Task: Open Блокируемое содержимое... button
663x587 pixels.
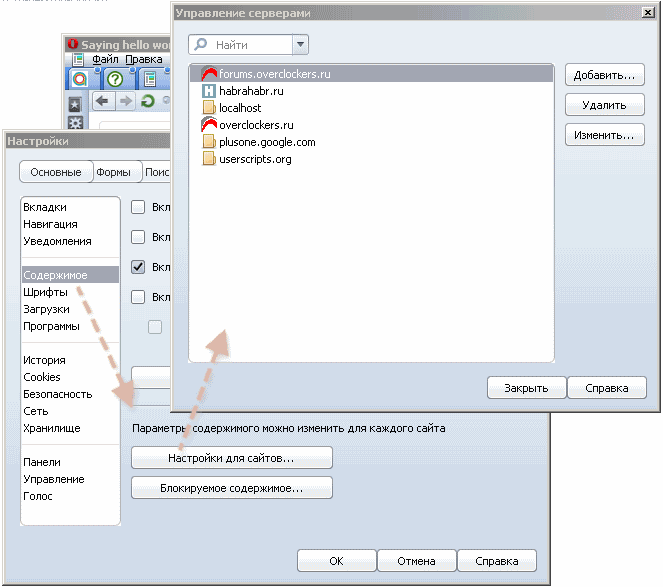Action: click(x=232, y=488)
